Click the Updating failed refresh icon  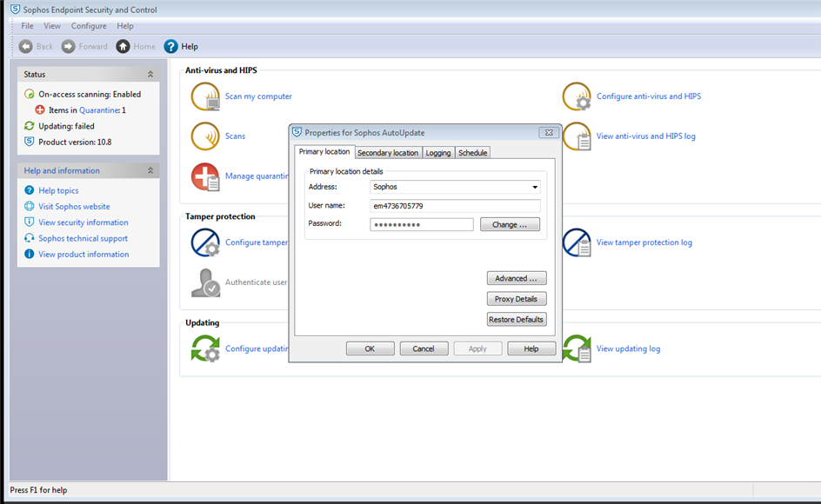click(30, 126)
